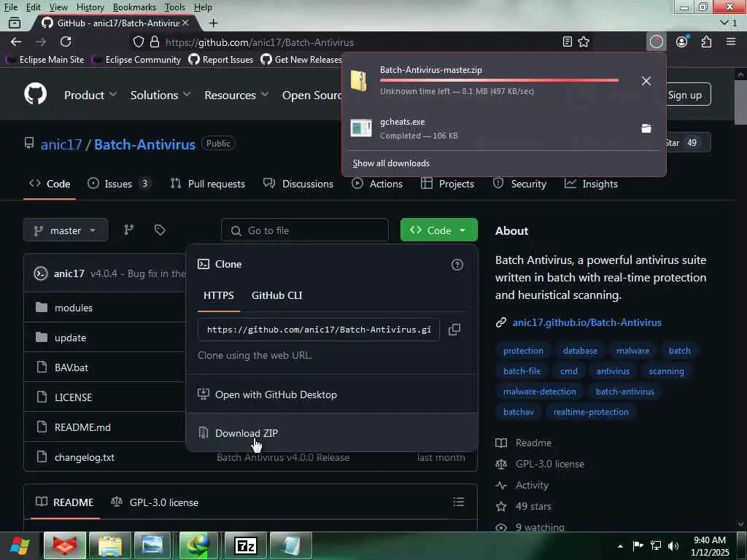The image size is (747, 560).
Task: Show hidden tray icons arrow
Action: pos(620,546)
